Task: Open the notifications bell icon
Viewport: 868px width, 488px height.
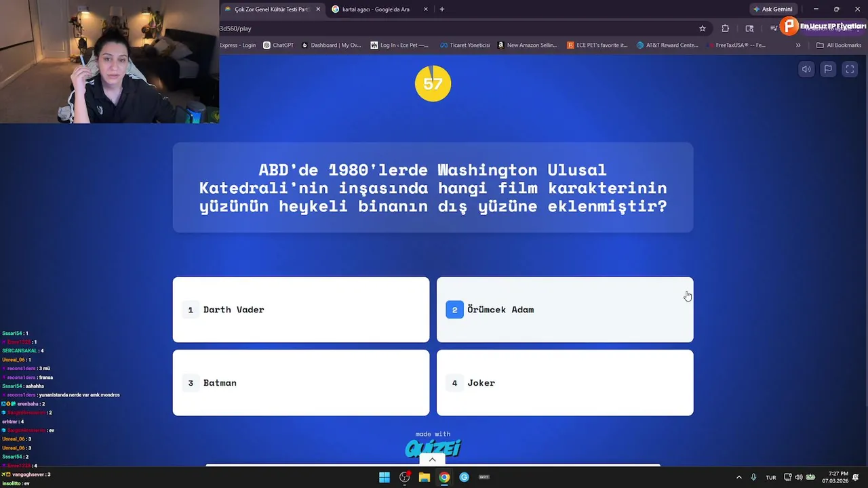Action: tap(856, 477)
